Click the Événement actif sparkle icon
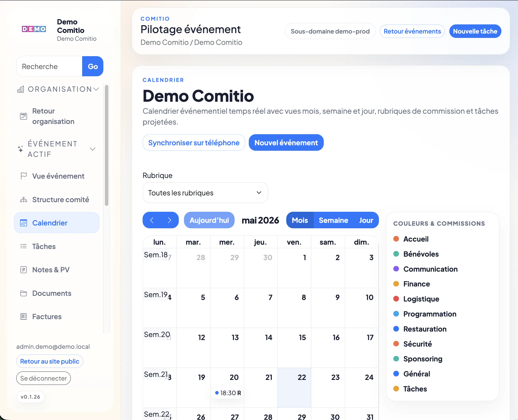Image resolution: width=518 pixels, height=420 pixels. [20, 149]
